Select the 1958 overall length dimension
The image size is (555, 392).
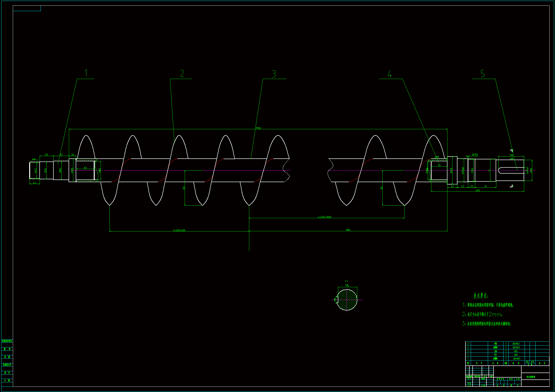[258, 128]
